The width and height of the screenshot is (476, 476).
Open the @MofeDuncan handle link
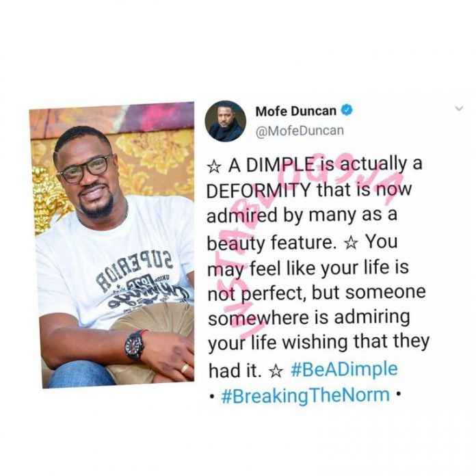coord(300,131)
